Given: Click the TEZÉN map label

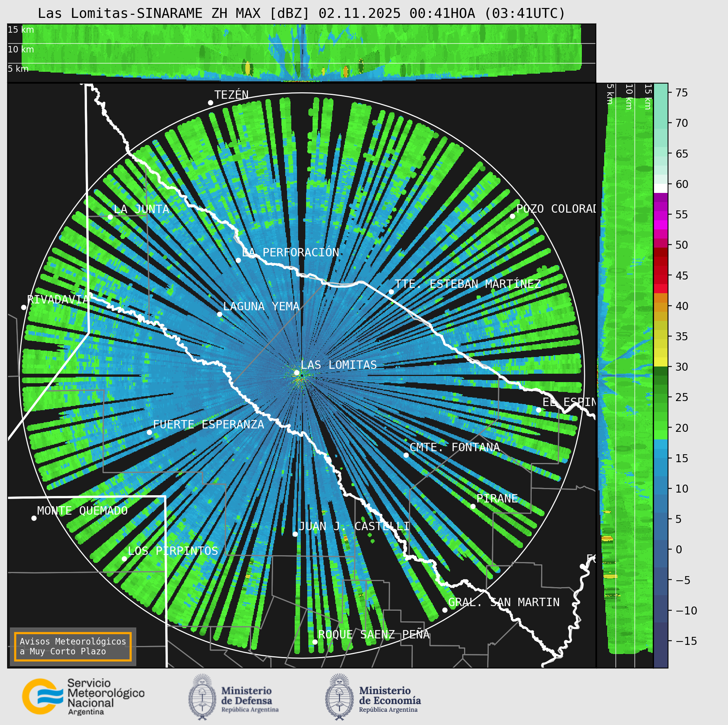Looking at the screenshot, I should tap(231, 95).
